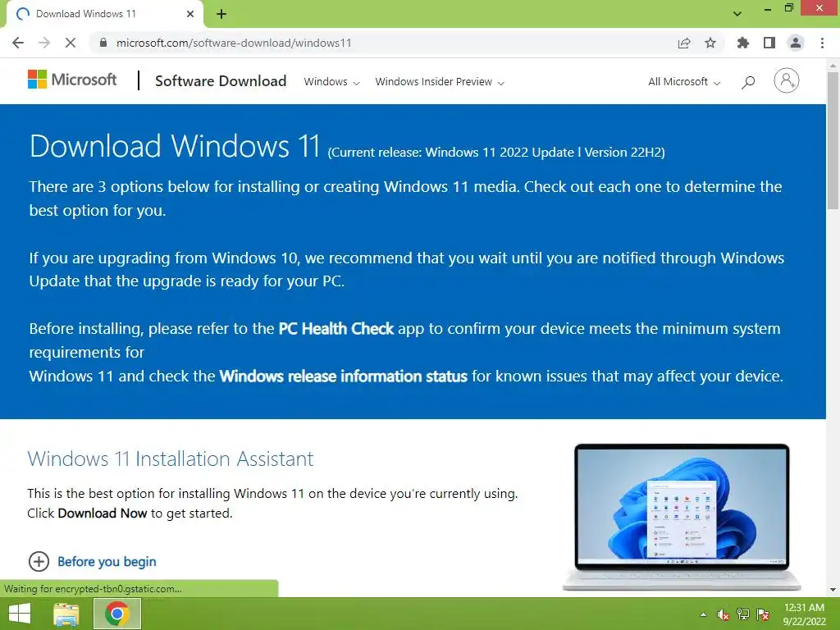Click the muted volume tray icon
The width and height of the screenshot is (840, 630).
coord(724,614)
